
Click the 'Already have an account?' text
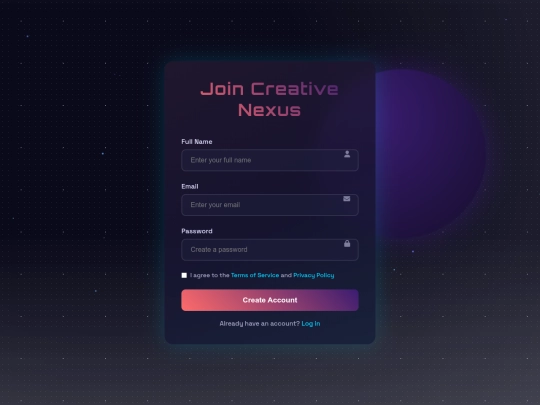pyautogui.click(x=260, y=324)
